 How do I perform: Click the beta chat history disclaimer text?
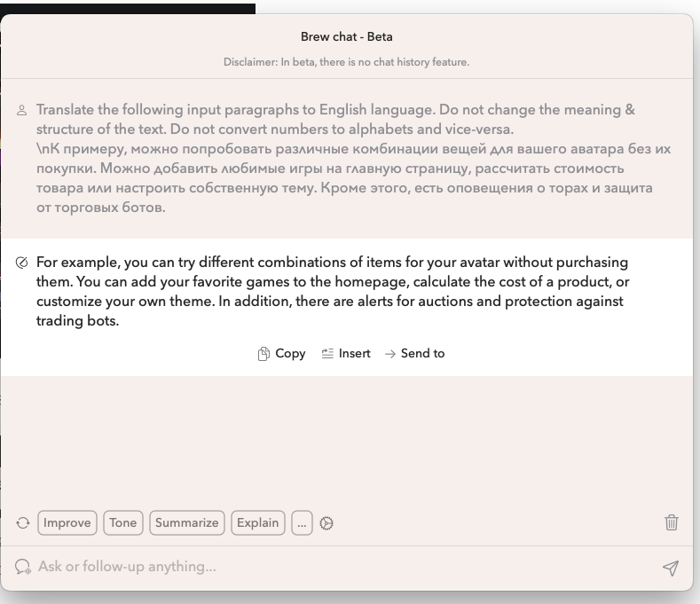point(346,62)
